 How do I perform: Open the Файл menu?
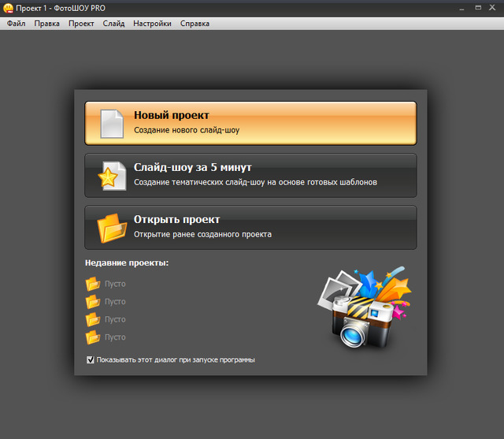point(16,24)
